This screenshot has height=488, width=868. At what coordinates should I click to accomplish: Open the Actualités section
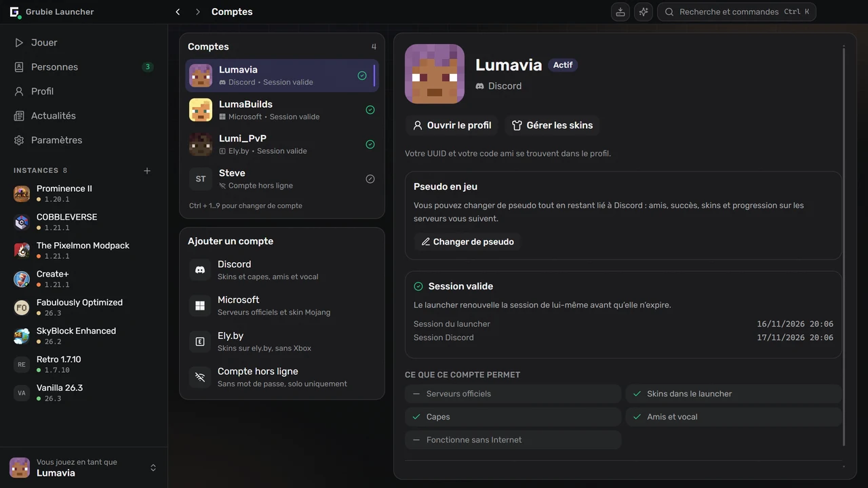pos(83,116)
